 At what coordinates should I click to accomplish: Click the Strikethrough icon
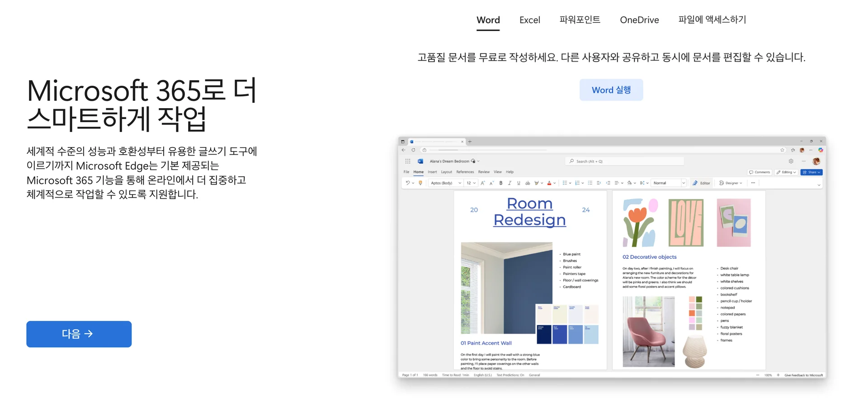point(528,183)
